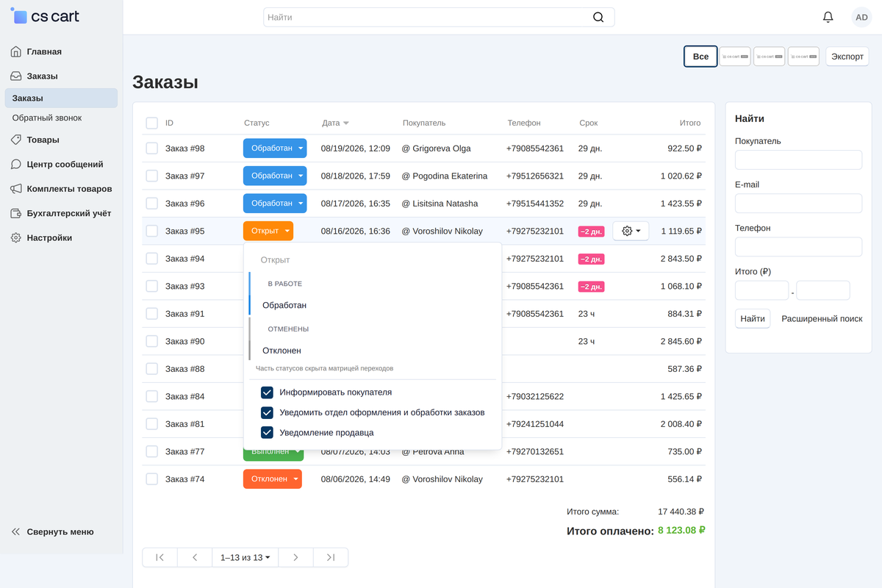
Task: Click into the top Найти search field
Action: (439, 17)
